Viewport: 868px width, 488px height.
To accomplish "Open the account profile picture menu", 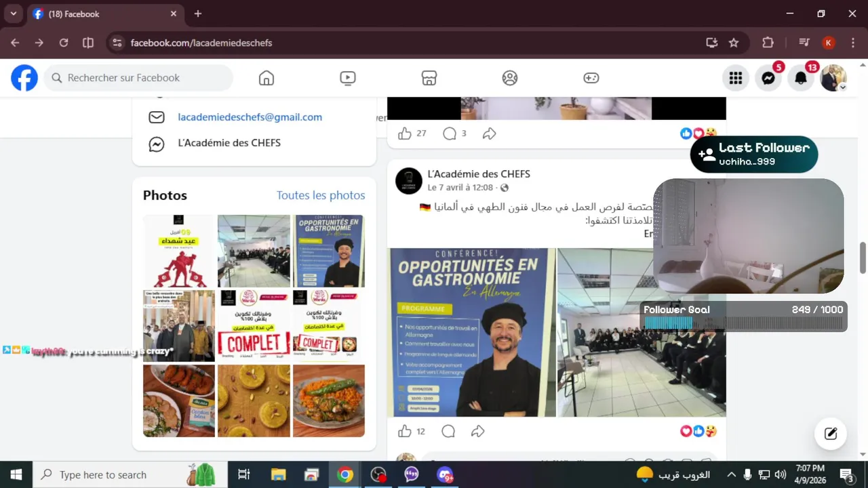I will coord(833,78).
